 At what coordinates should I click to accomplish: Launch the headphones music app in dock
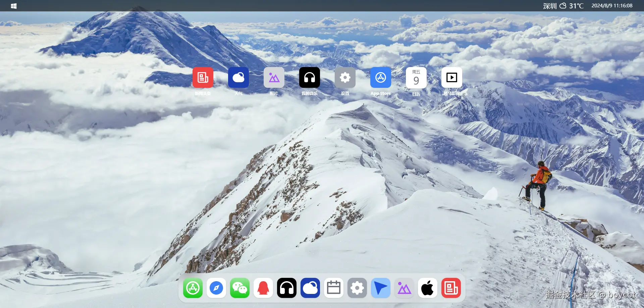pos(287,288)
